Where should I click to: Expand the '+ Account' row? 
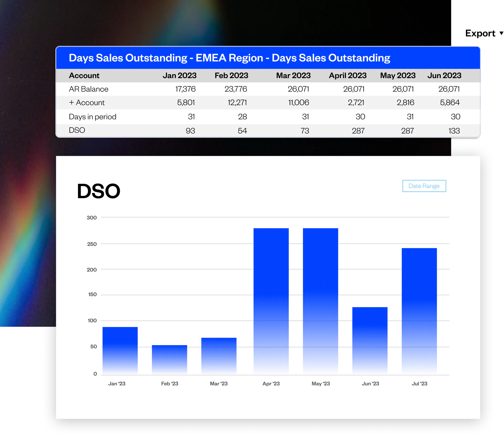87,103
